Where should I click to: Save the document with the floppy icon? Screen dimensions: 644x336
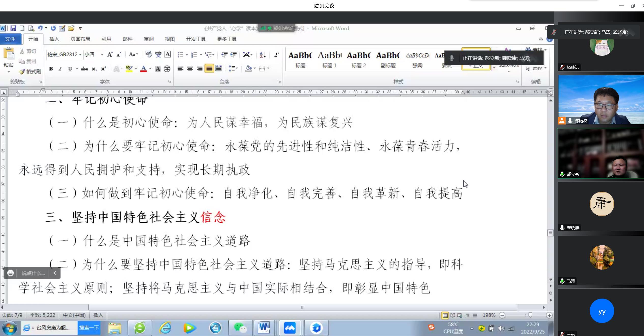[x=13, y=28]
